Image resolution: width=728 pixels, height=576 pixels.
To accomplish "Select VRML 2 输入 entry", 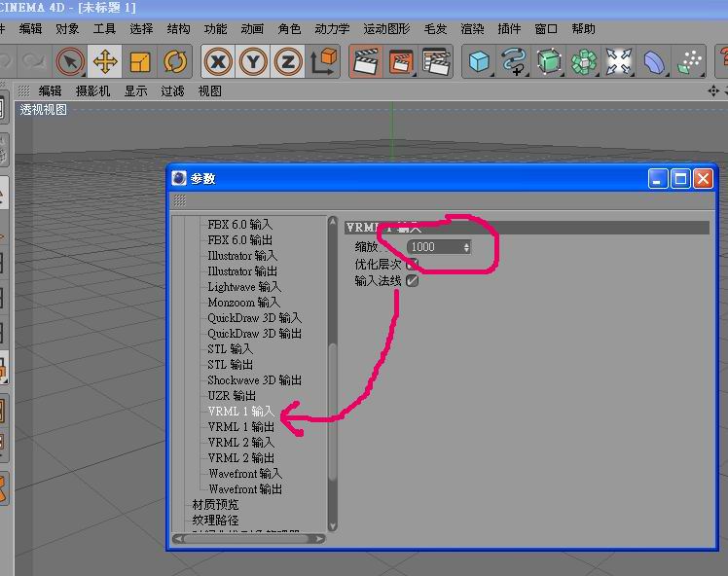I will tap(241, 443).
